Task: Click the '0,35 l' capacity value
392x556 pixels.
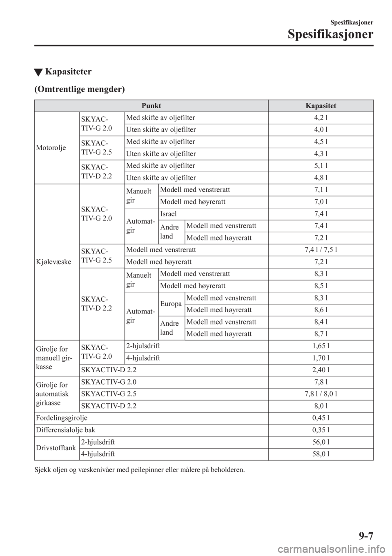Action: (321, 430)
